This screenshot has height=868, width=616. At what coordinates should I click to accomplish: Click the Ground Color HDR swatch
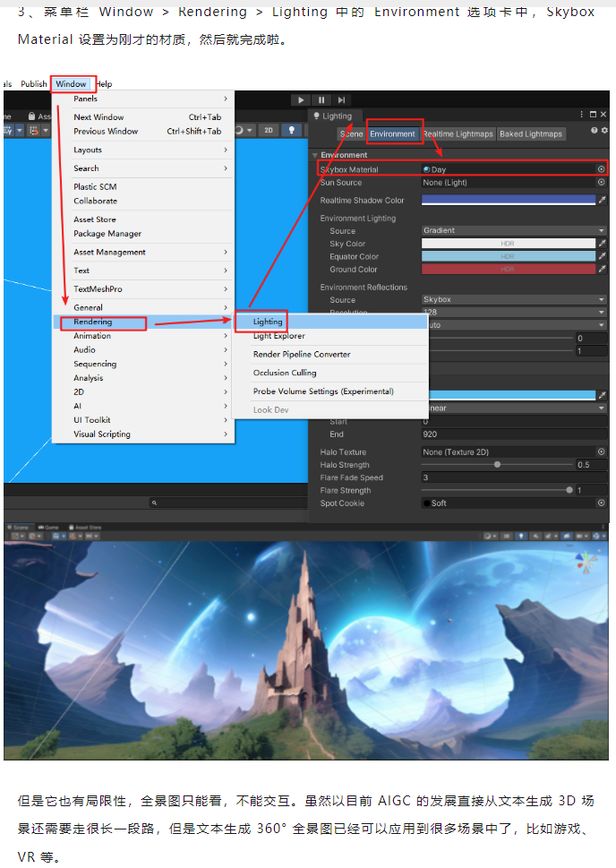(x=508, y=269)
